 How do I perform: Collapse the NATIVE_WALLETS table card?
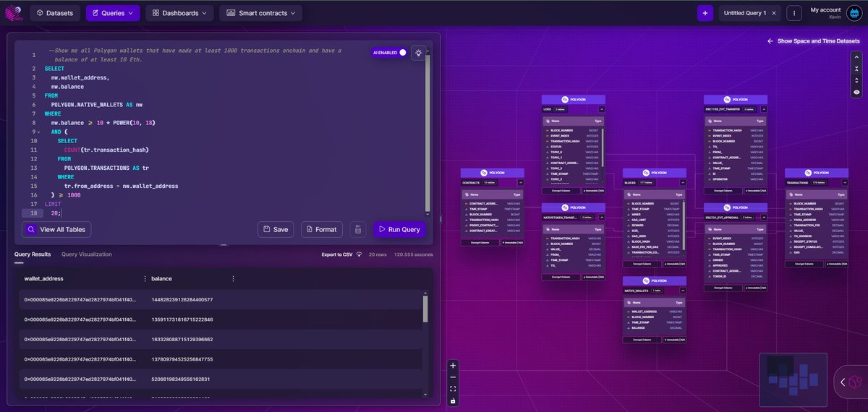(x=682, y=291)
